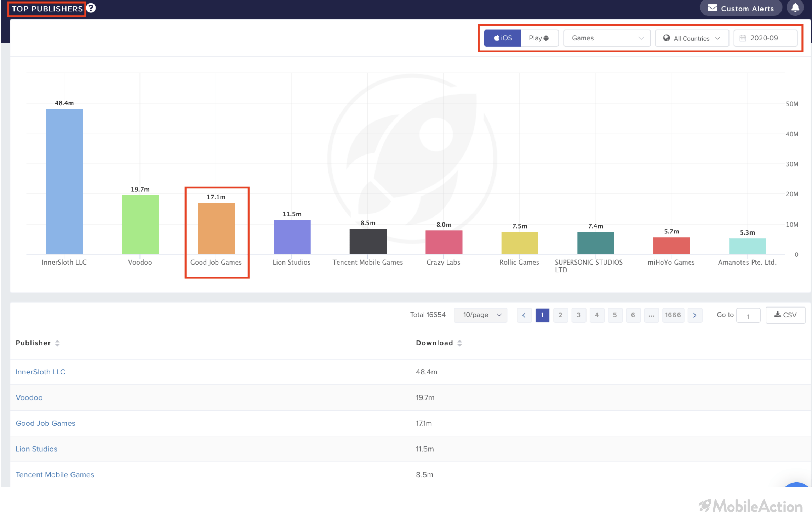
Task: Go to next page arrow
Action: 694,315
